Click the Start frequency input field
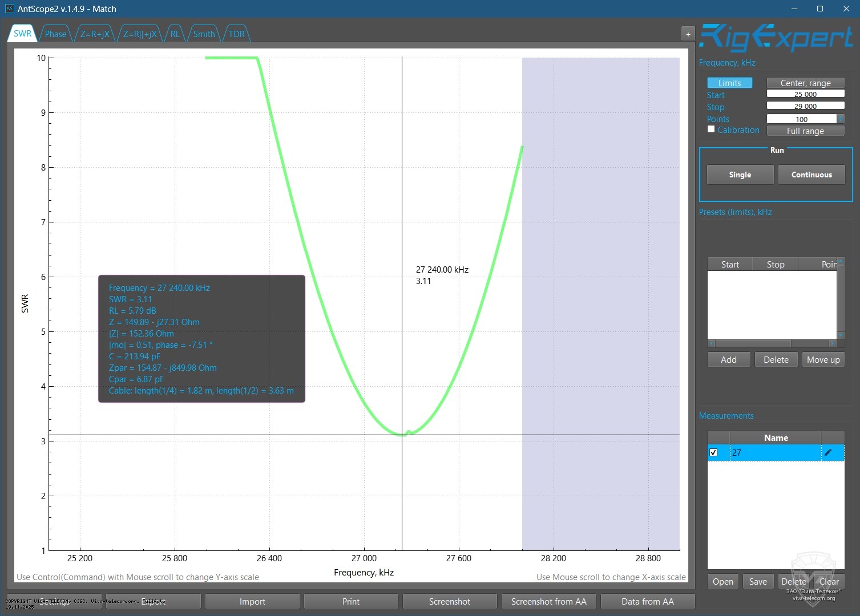 (805, 93)
